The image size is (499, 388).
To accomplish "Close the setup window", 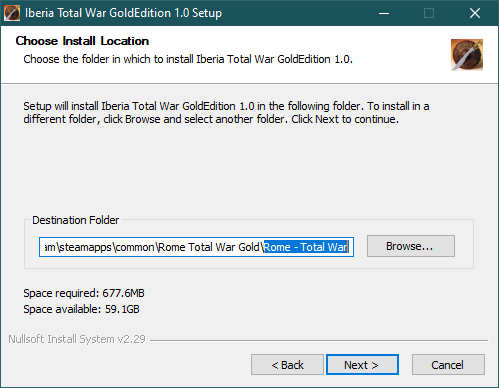I will coord(475,13).
